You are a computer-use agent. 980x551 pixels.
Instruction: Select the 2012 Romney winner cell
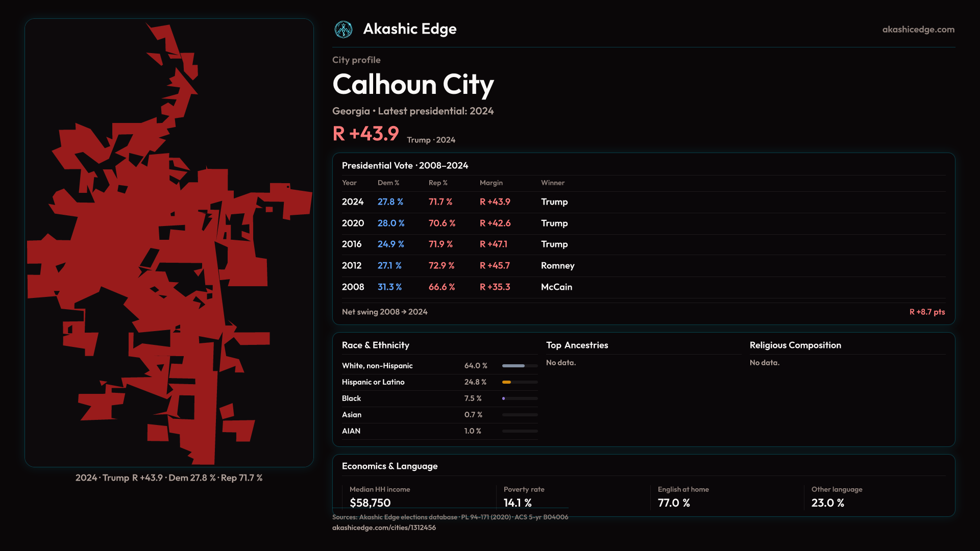click(557, 266)
